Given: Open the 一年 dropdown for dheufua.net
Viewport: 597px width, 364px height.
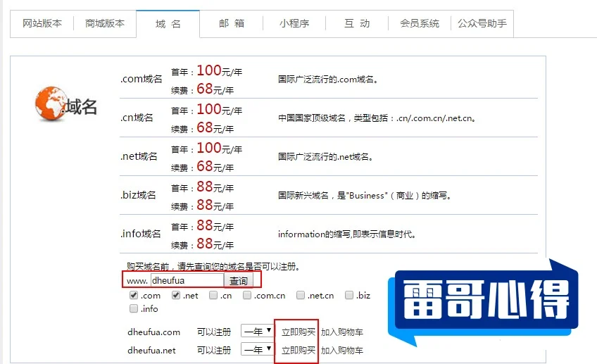Looking at the screenshot, I should click(258, 349).
